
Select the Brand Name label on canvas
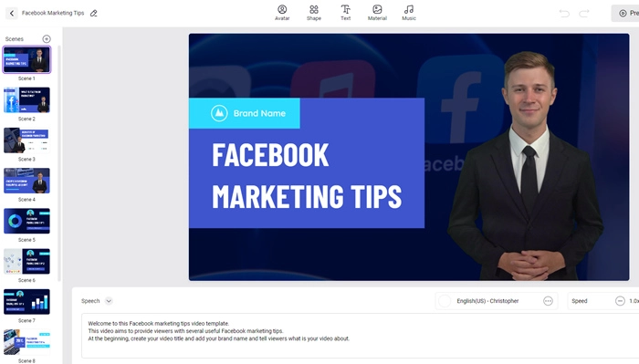coord(259,113)
